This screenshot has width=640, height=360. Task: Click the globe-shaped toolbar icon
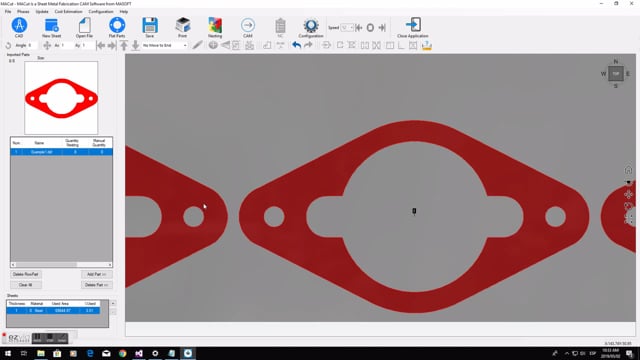tap(213, 45)
